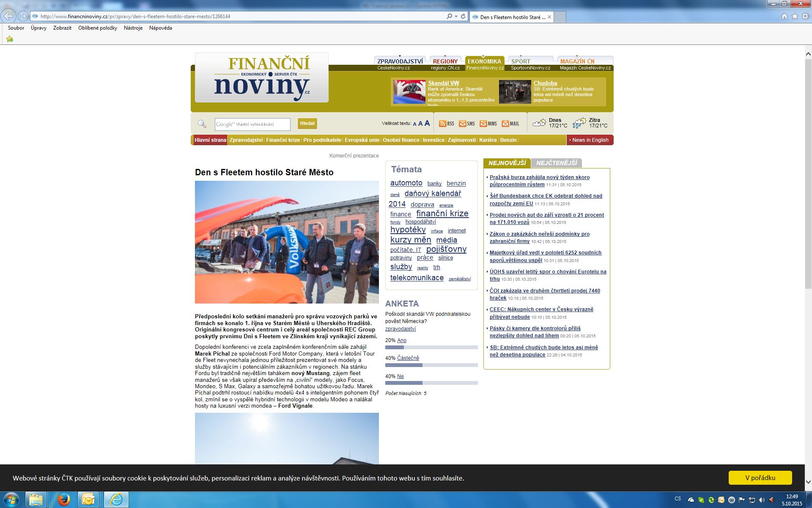Set medium text size A

click(x=420, y=124)
